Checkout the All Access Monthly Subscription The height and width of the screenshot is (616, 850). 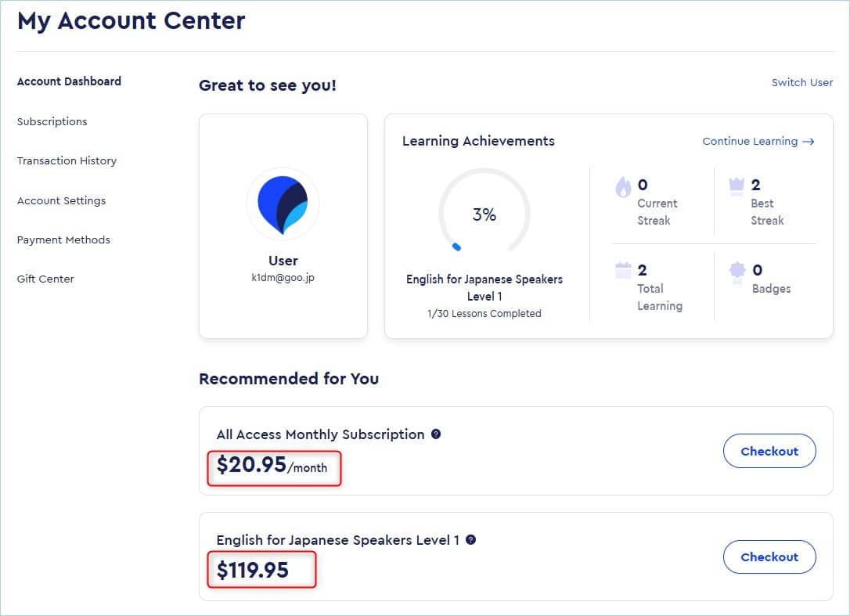(769, 451)
